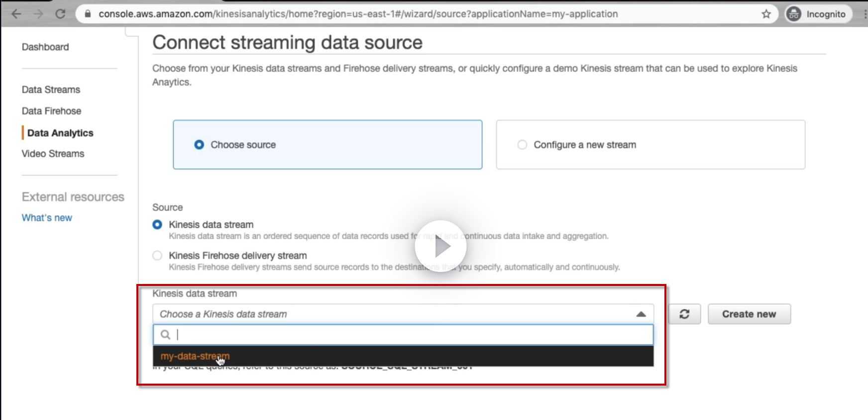The image size is (868, 420).
Task: Click the Source section label
Action: pyautogui.click(x=167, y=207)
